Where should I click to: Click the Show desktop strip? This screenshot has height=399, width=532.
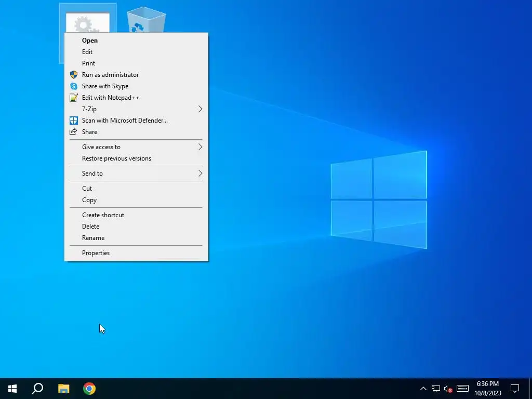click(x=530, y=389)
